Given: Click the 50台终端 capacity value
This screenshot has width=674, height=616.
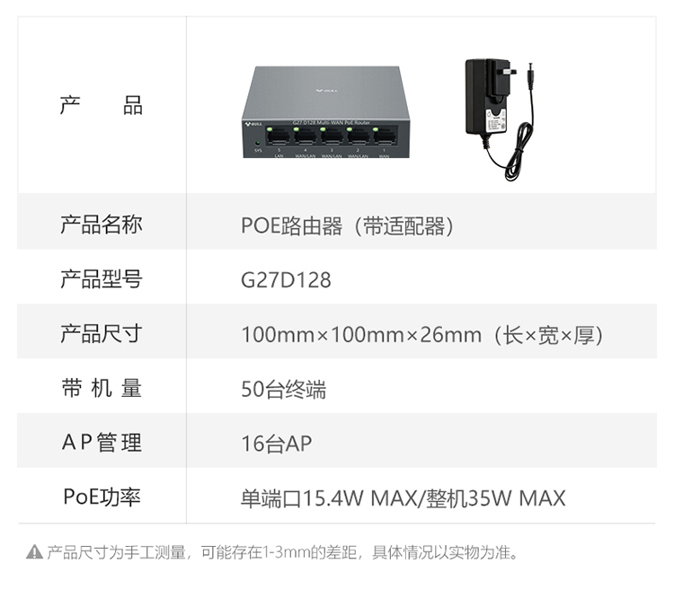Looking at the screenshot, I should (x=283, y=390).
